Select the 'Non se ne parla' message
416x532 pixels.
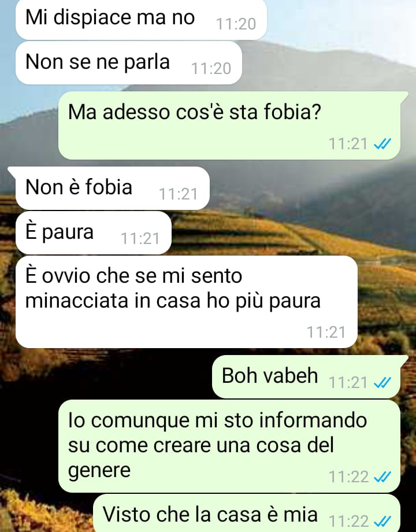point(129,63)
